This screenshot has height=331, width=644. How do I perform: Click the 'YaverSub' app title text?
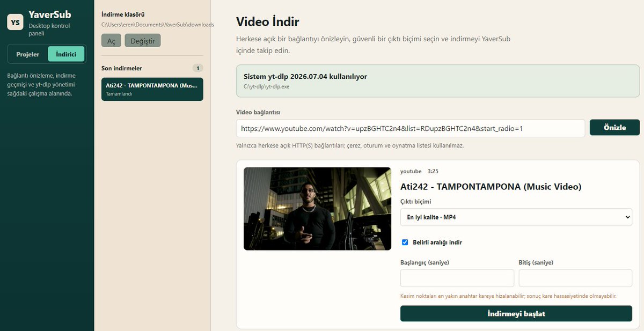pyautogui.click(x=50, y=14)
